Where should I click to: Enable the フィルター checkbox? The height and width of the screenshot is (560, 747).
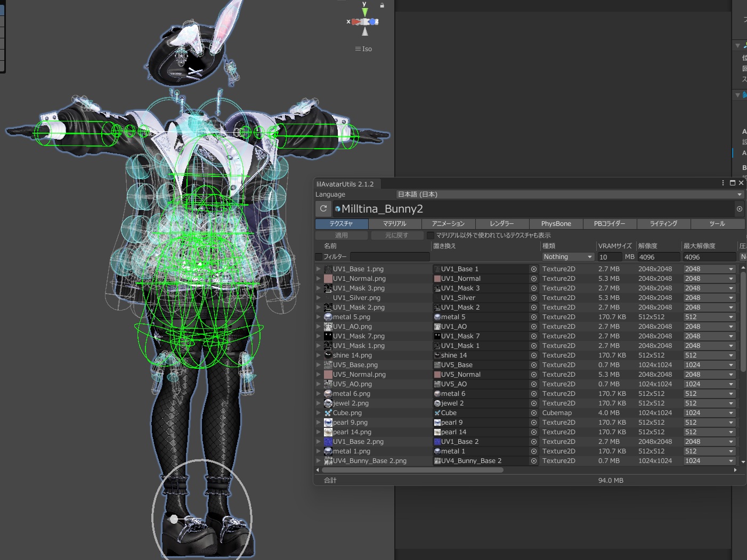(x=319, y=257)
